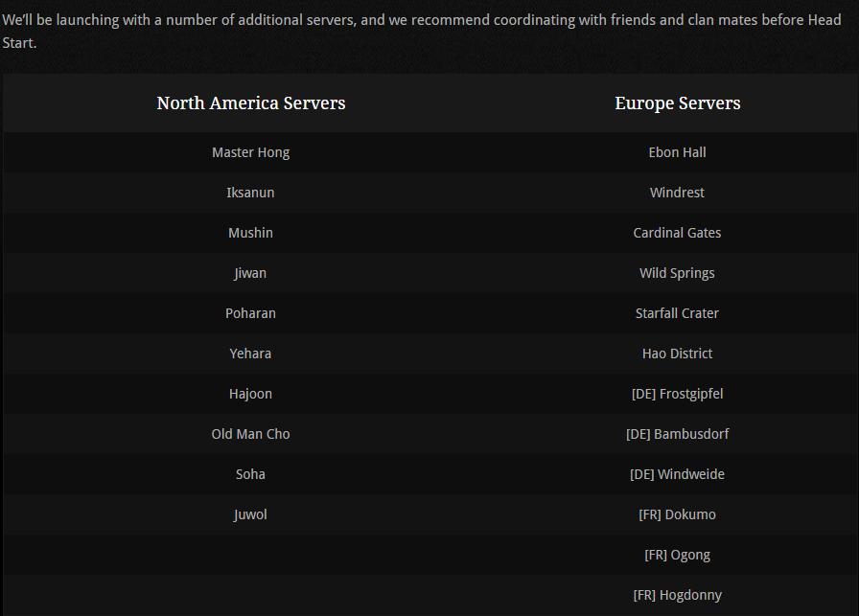Select Windrest in the Europe list
The height and width of the screenshot is (616, 859).
pos(677,193)
